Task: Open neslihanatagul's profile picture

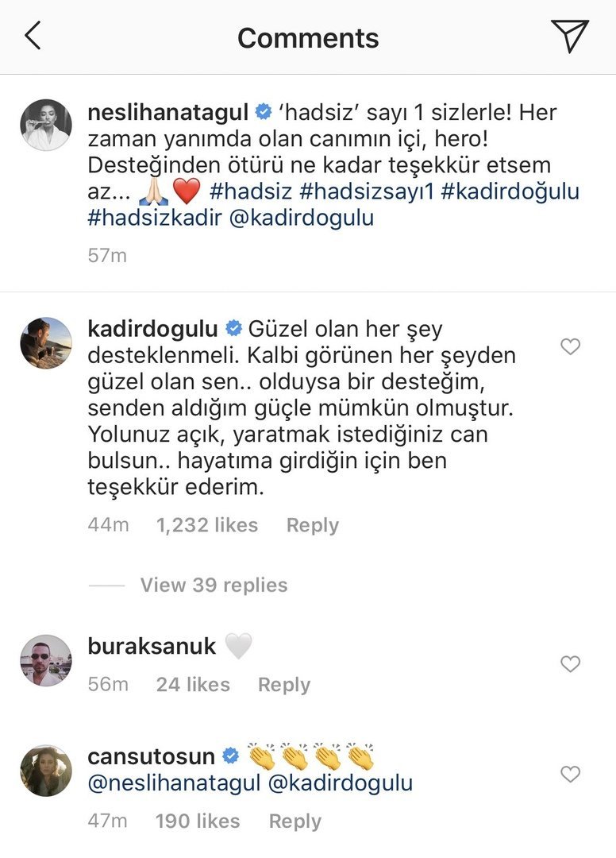Action: pos(46,125)
